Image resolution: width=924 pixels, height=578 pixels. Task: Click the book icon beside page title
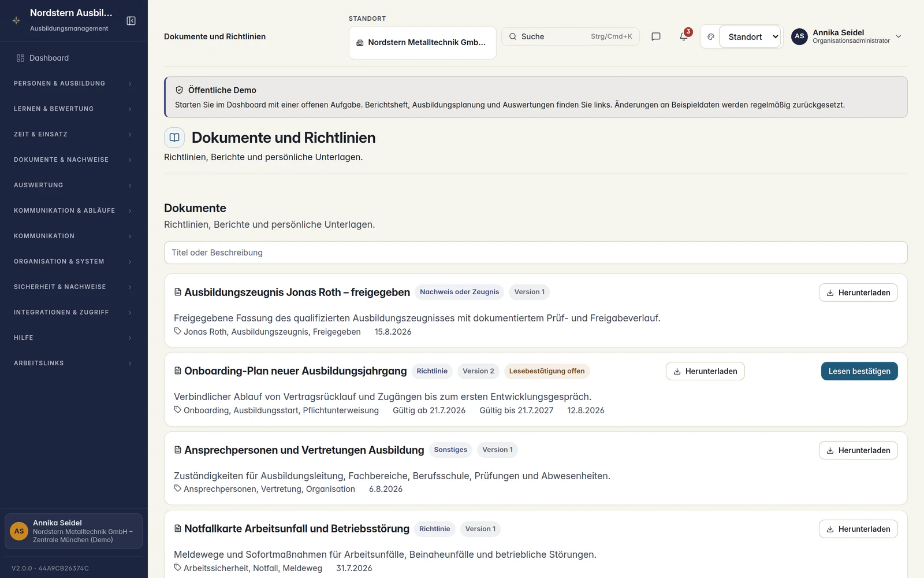click(174, 138)
